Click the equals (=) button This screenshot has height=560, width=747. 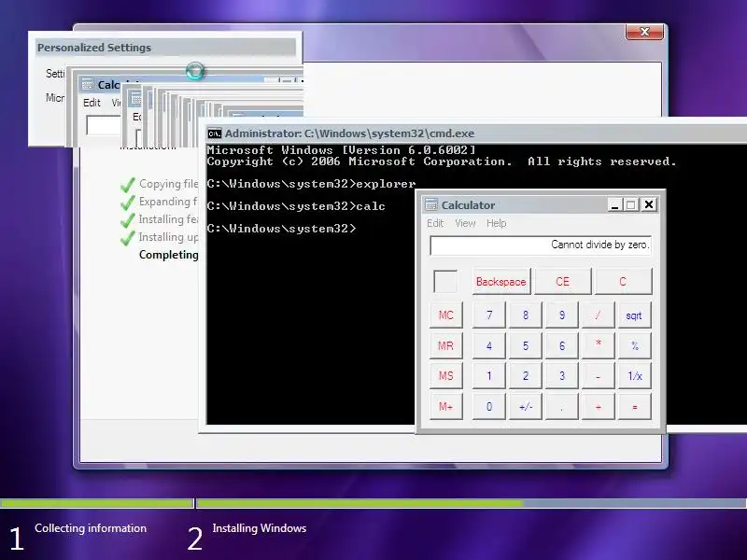[x=635, y=406]
